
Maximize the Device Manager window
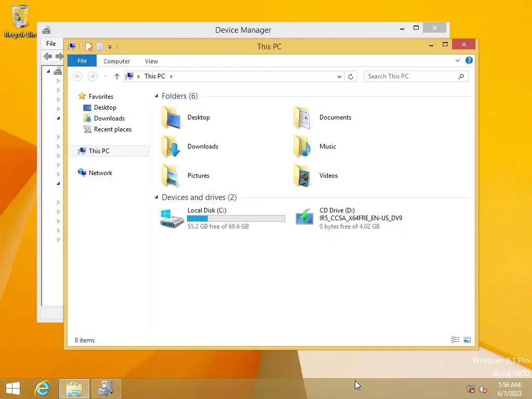(416, 28)
